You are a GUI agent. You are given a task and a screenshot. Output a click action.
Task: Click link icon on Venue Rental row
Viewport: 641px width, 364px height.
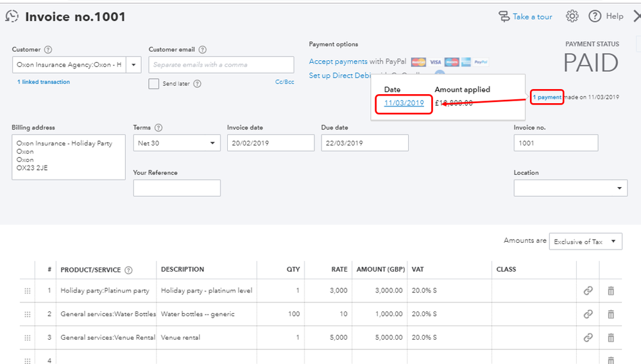588,338
